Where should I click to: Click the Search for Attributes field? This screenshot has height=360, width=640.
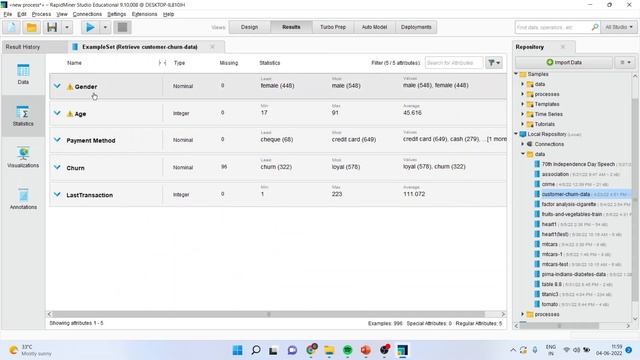coord(454,63)
